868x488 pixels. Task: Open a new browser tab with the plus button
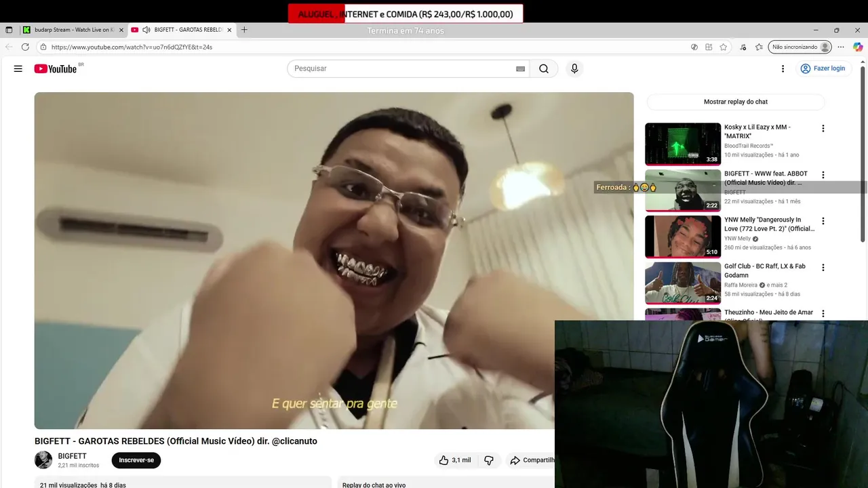(x=244, y=30)
